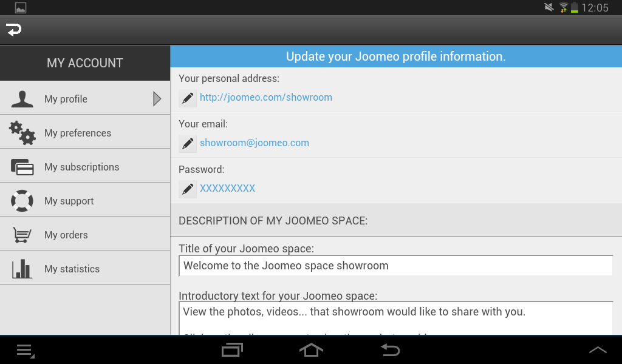Click the Your email label
The height and width of the screenshot is (364, 622).
pos(203,124)
